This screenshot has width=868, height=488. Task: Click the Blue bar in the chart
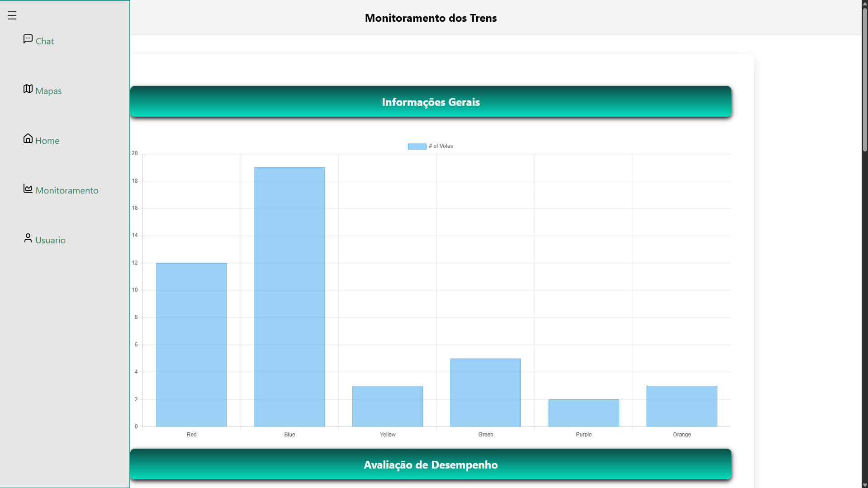pos(289,297)
